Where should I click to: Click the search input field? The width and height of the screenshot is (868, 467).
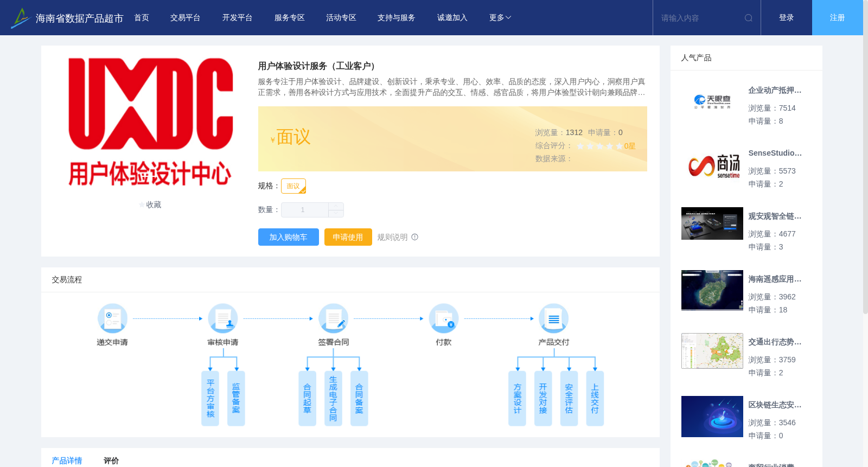[700, 18]
